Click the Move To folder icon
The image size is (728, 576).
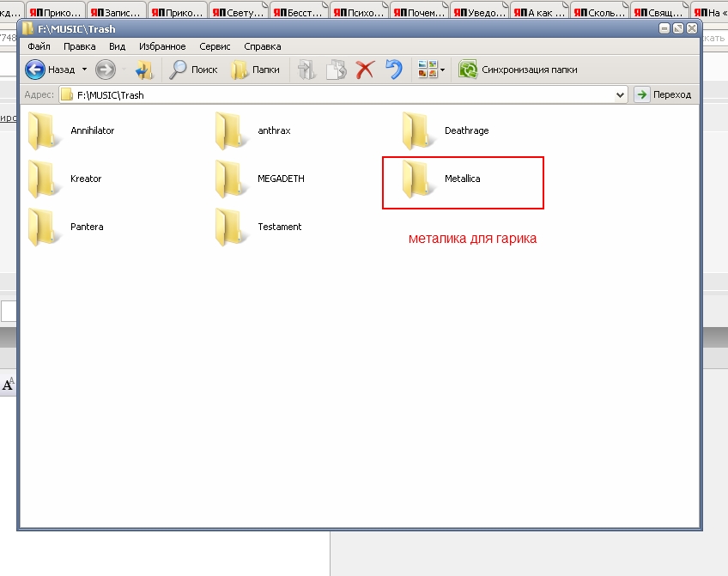[306, 70]
